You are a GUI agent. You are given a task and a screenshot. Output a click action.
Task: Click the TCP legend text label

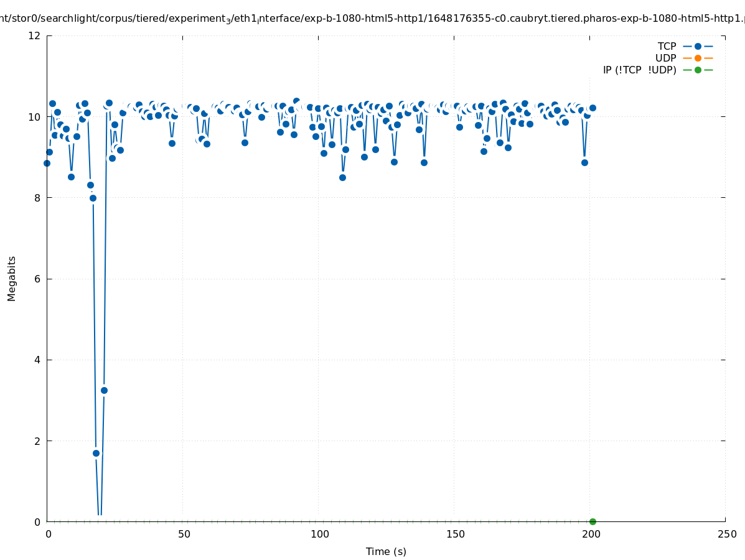[x=667, y=46]
